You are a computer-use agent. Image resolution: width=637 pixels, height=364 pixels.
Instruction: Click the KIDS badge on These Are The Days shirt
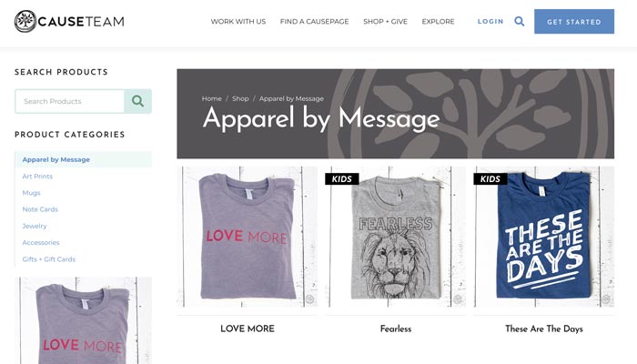[490, 178]
